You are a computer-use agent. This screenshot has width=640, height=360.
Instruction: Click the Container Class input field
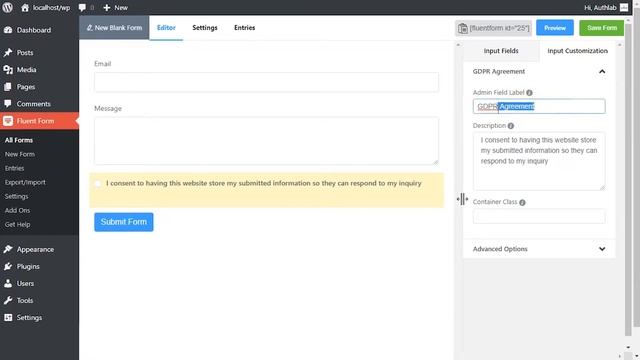point(539,216)
